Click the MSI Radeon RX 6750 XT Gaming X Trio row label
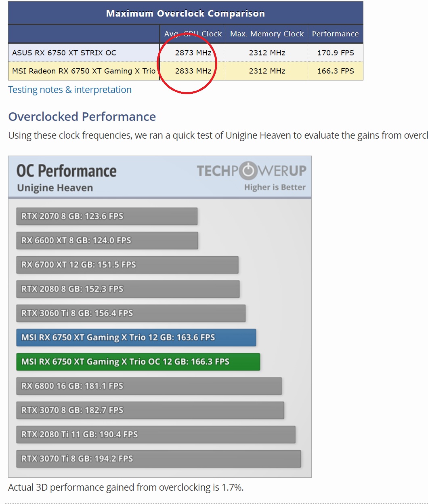Viewport: 428px width, 504px height. coord(84,71)
